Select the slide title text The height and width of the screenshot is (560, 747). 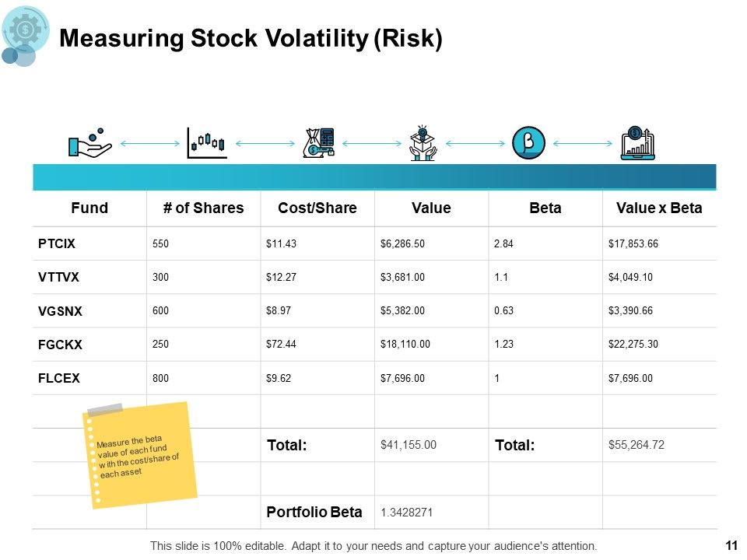pos(251,38)
